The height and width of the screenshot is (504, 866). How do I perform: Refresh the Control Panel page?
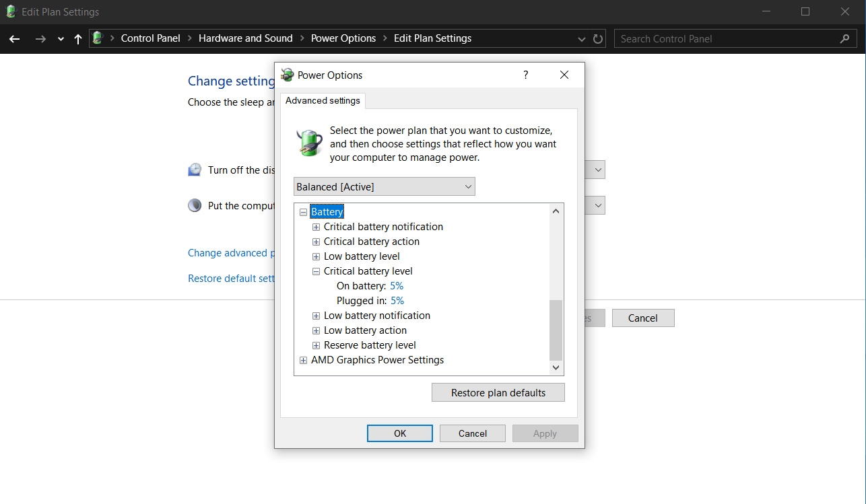598,39
